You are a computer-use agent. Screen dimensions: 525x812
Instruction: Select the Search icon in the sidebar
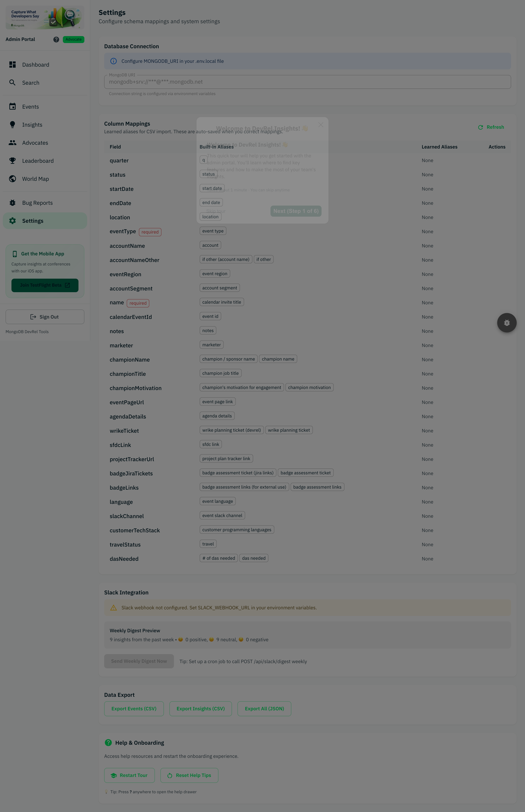point(13,82)
